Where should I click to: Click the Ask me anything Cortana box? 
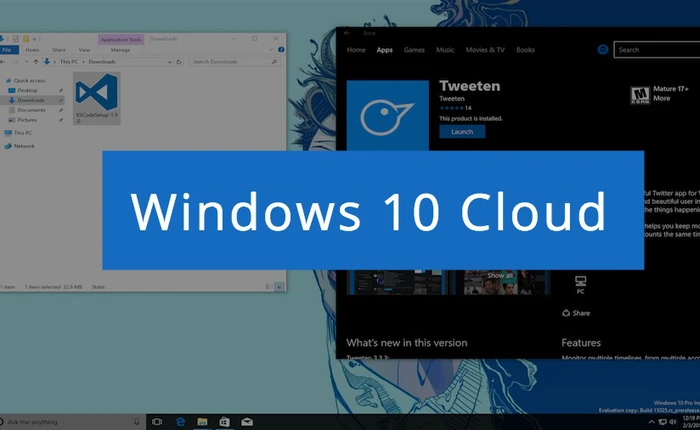pyautogui.click(x=71, y=422)
